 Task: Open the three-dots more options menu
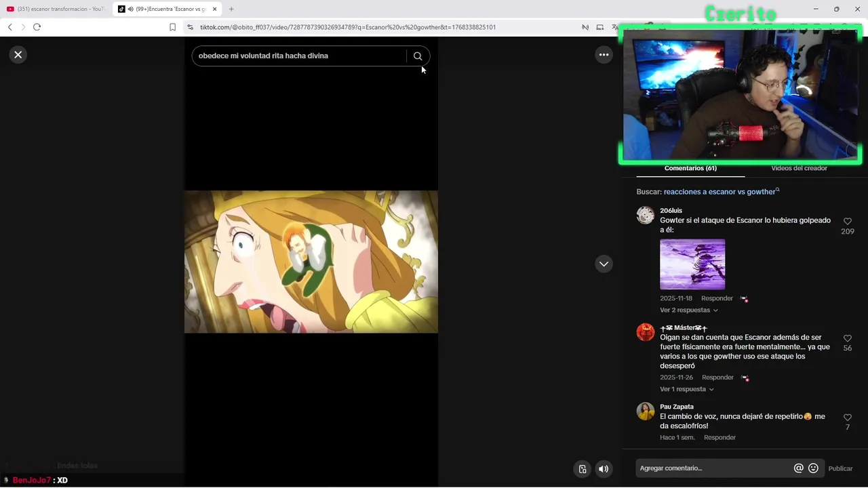click(x=604, y=55)
